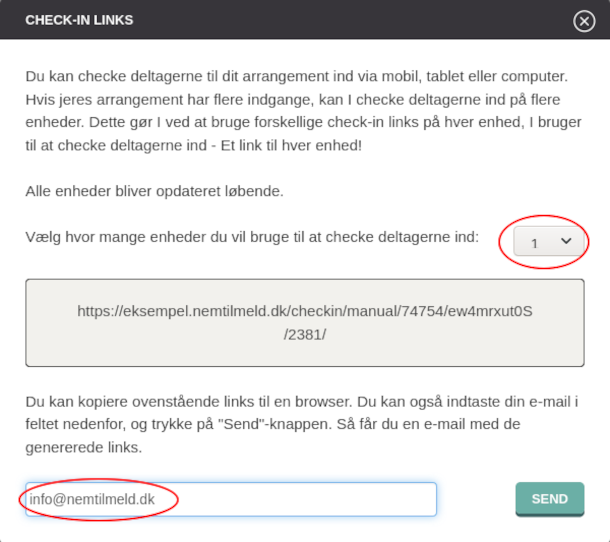
Task: Click the gray box surrounding the link
Action: click(305, 323)
